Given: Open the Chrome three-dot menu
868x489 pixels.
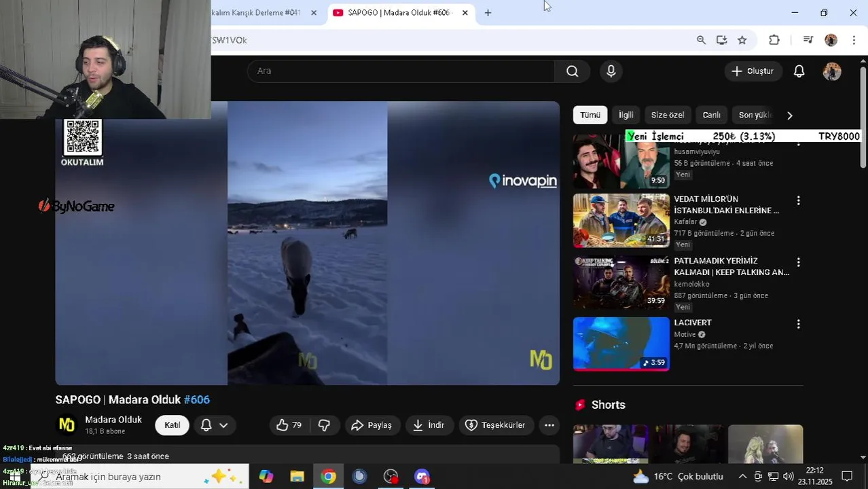Looking at the screenshot, I should point(854,40).
